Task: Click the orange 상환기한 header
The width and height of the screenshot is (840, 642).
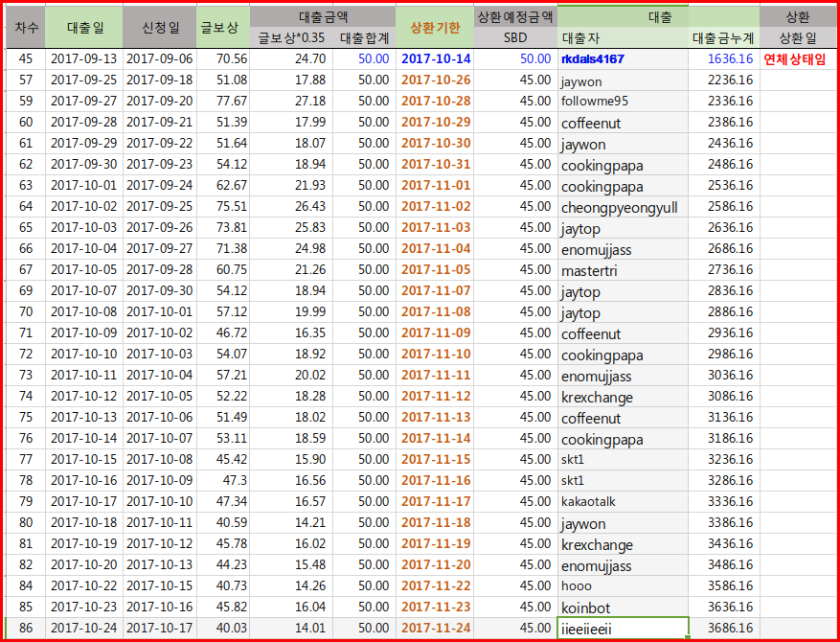Action: point(435,28)
